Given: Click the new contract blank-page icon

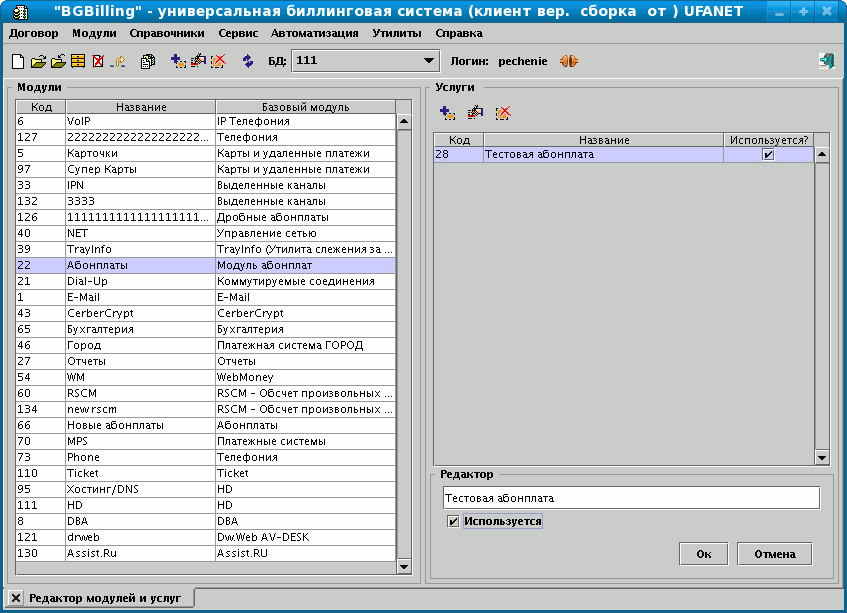Looking at the screenshot, I should (x=18, y=62).
